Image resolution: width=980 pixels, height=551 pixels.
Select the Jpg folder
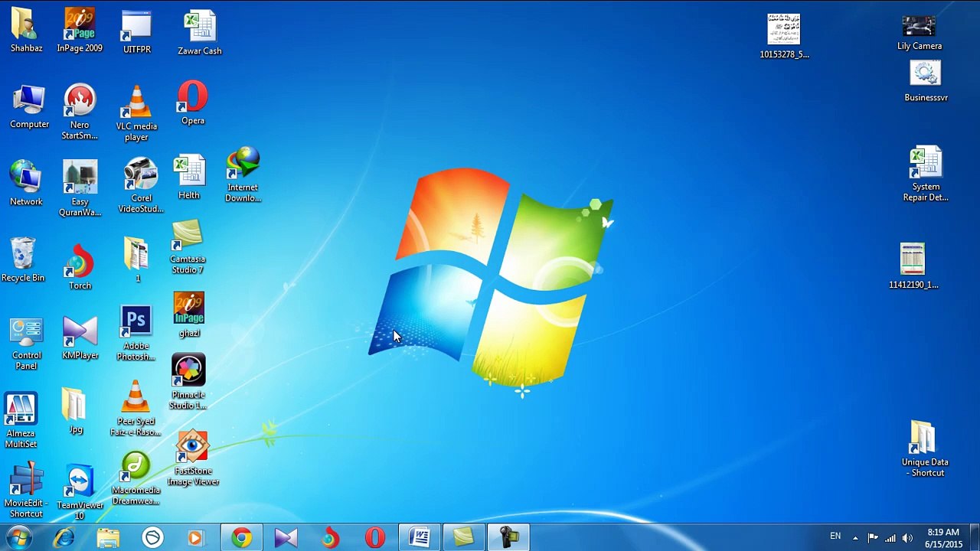pyautogui.click(x=75, y=411)
